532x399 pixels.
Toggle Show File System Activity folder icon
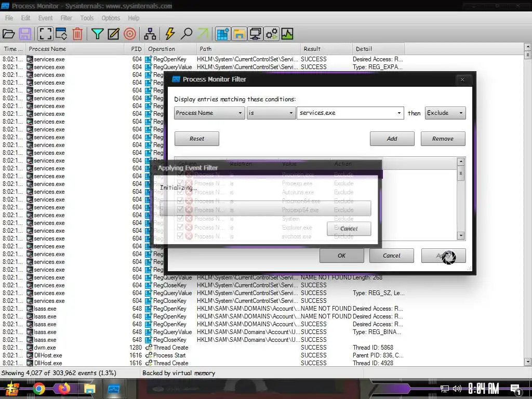click(239, 34)
